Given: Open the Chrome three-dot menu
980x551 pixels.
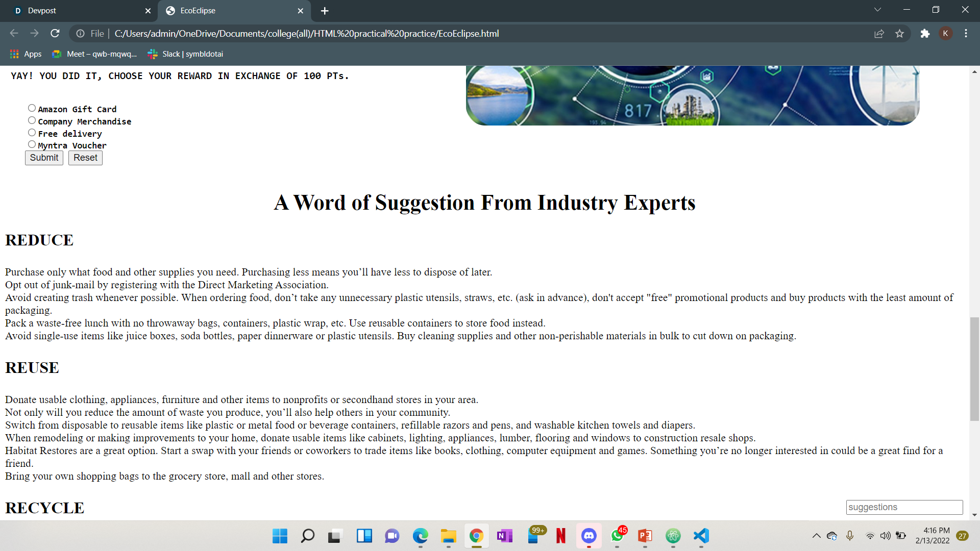Looking at the screenshot, I should [x=966, y=34].
